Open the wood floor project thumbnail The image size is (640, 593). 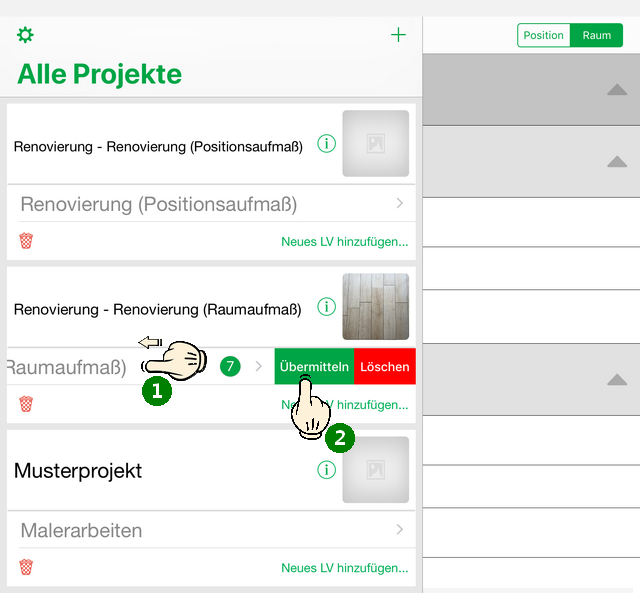[376, 307]
